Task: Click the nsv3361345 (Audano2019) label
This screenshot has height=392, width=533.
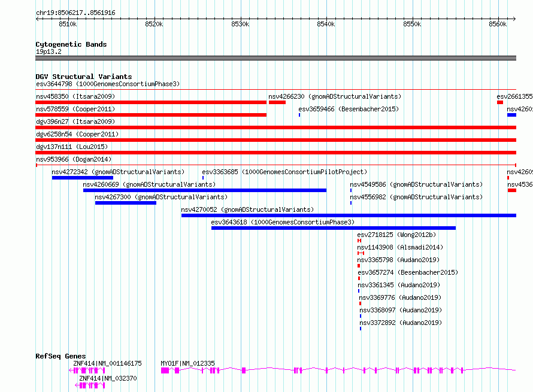Action: [399, 285]
